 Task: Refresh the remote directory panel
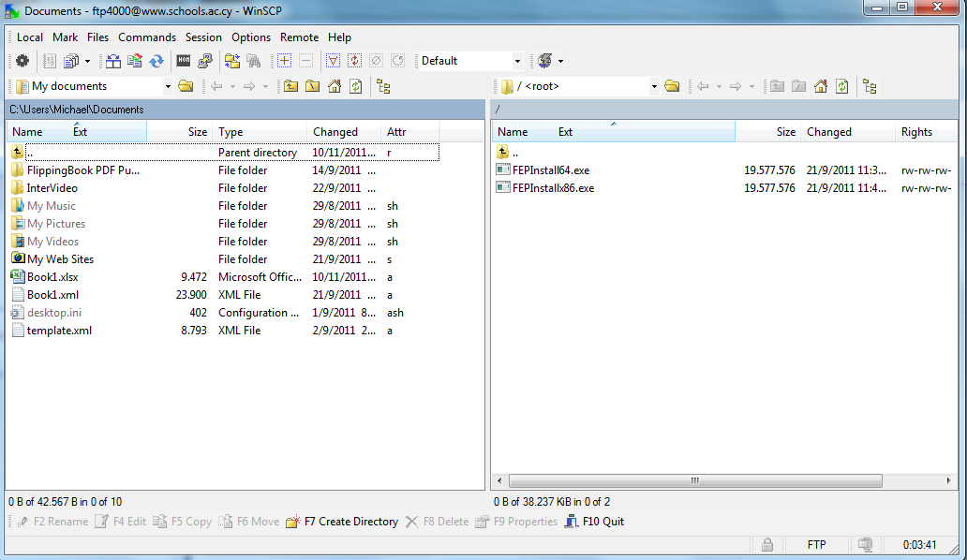(841, 86)
